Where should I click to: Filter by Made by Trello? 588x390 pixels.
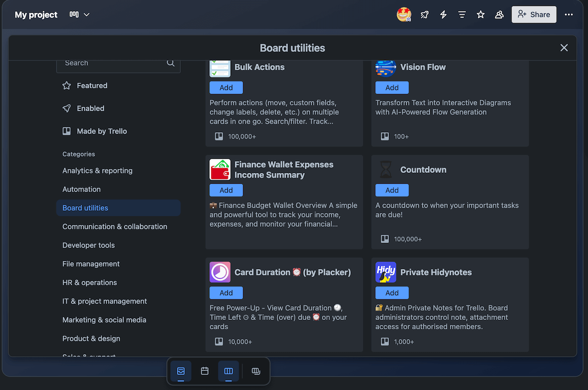coord(102,131)
